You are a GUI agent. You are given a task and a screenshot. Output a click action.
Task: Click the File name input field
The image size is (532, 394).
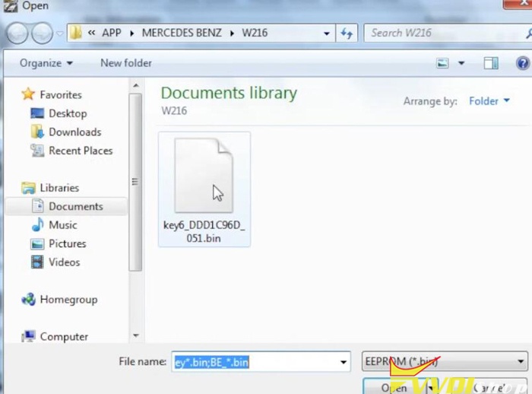click(261, 362)
